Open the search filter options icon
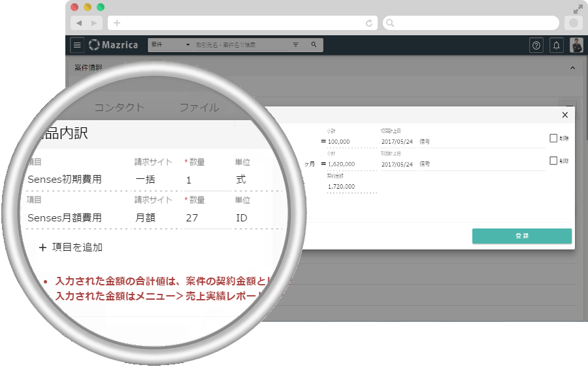This screenshot has width=588, height=367. coord(295,45)
